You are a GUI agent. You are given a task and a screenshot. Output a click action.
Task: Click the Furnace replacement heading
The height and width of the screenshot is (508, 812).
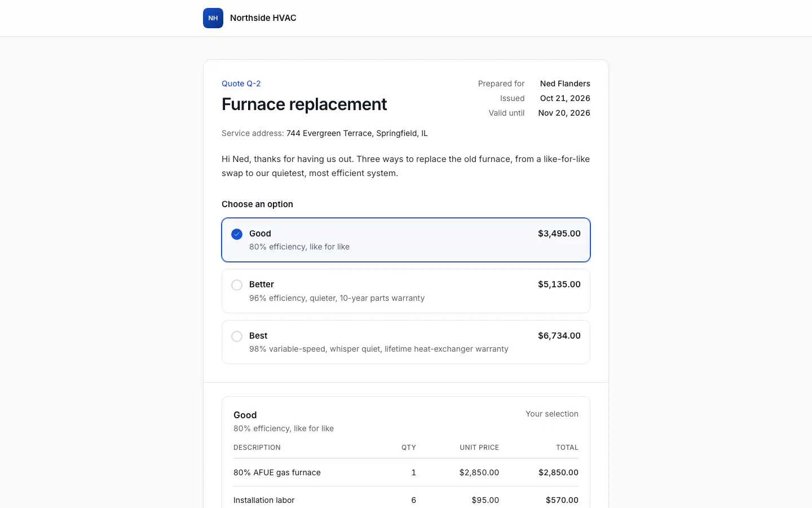304,104
